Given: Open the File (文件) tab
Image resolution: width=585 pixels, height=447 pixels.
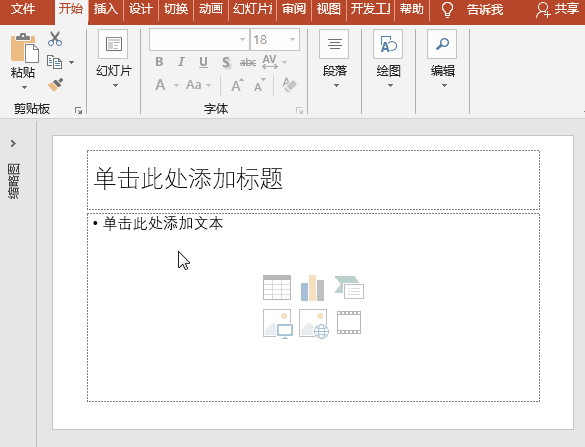Looking at the screenshot, I should 23,9.
